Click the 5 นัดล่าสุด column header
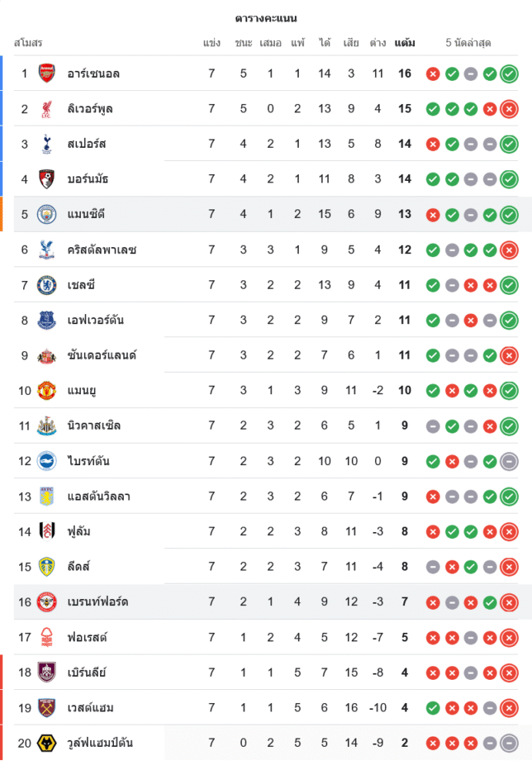This screenshot has height=770, width=532. (468, 43)
